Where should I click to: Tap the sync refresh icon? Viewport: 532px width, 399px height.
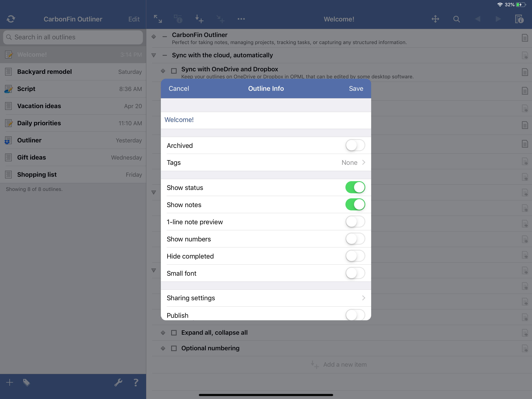11,19
